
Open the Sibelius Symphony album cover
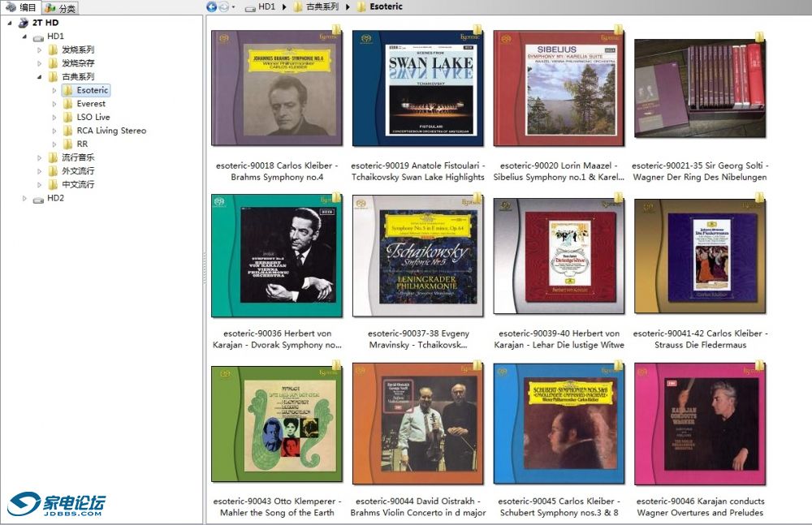coord(559,88)
